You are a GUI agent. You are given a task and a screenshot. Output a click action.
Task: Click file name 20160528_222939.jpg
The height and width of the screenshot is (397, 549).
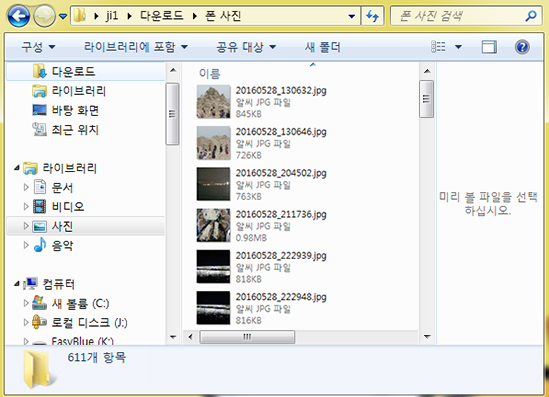(x=281, y=256)
